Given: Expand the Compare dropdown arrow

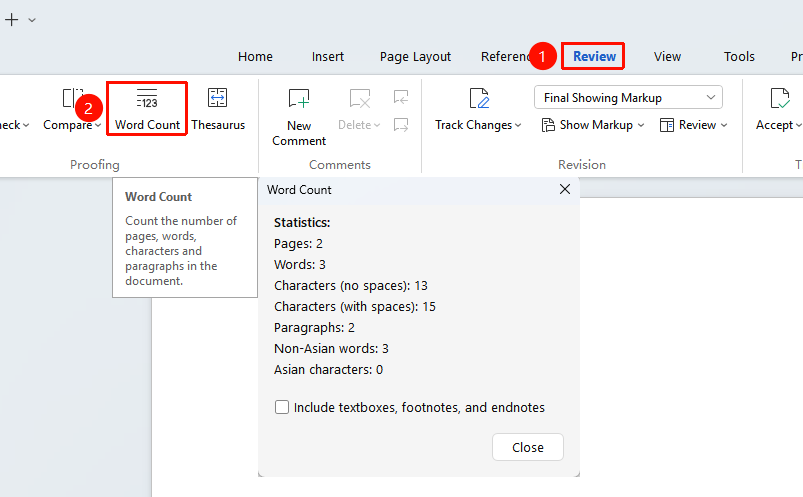Looking at the screenshot, I should click(98, 125).
